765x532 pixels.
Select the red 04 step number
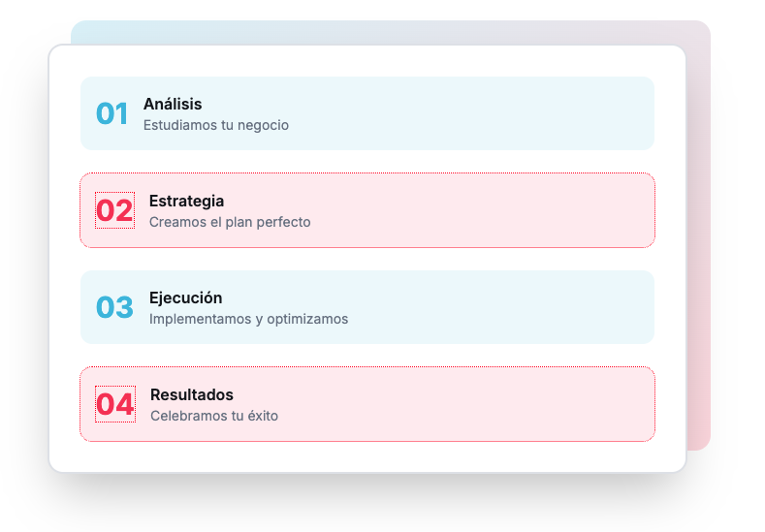[114, 404]
